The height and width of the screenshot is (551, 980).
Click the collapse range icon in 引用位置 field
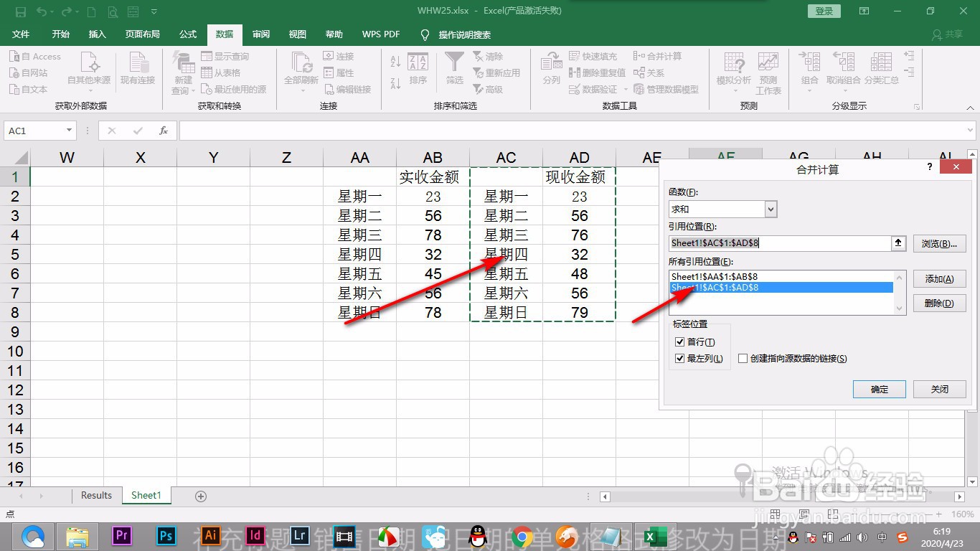click(899, 243)
